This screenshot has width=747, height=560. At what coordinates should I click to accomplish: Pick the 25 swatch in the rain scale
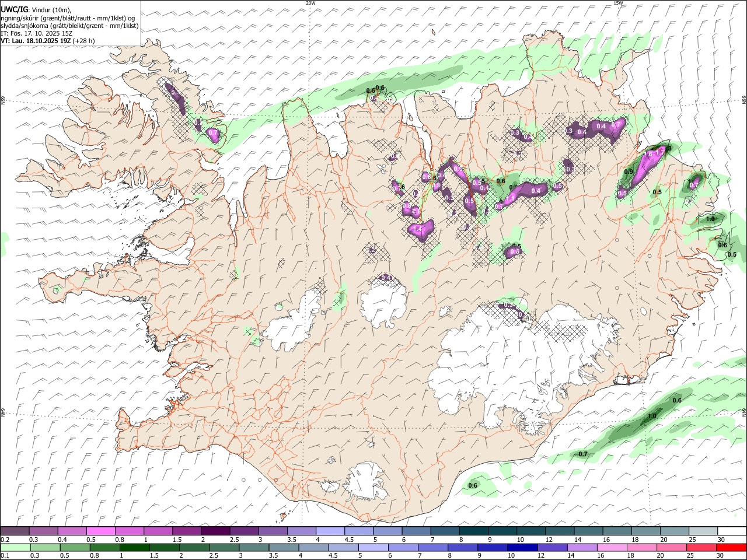click(x=702, y=547)
